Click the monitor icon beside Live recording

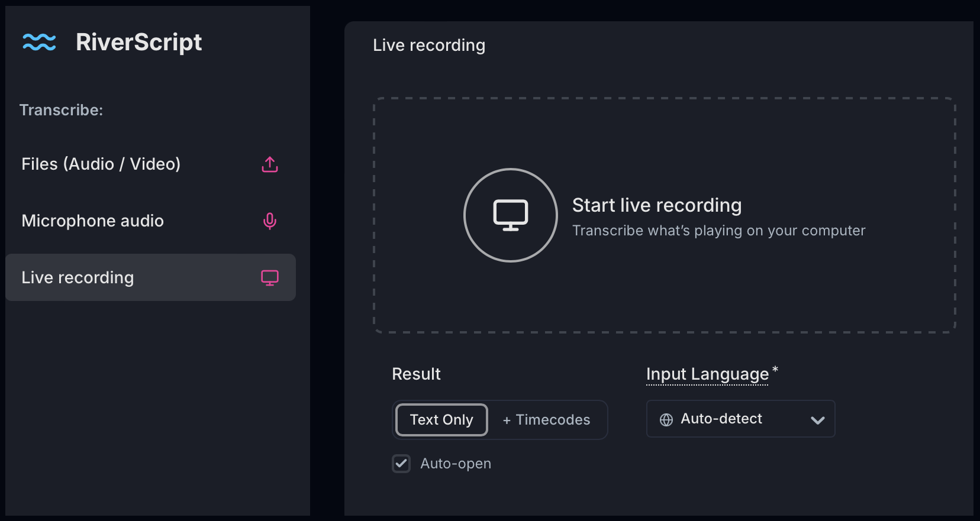(x=270, y=278)
